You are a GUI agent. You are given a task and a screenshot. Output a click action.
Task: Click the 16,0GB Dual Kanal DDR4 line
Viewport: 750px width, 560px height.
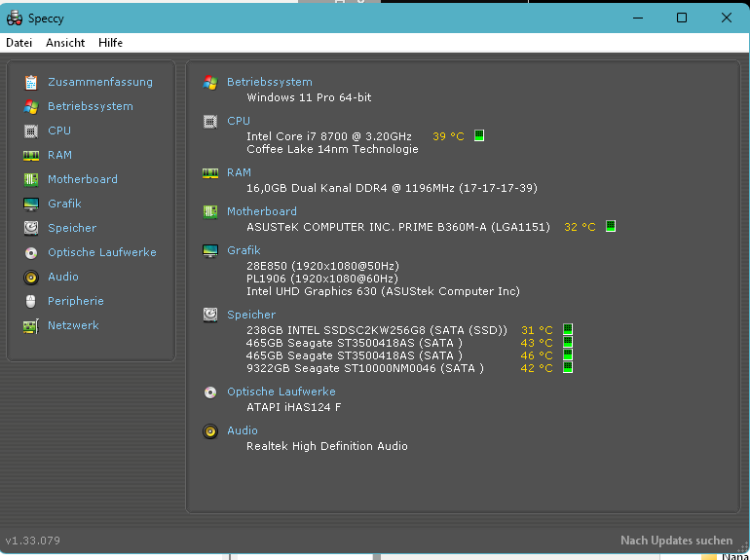pos(392,188)
